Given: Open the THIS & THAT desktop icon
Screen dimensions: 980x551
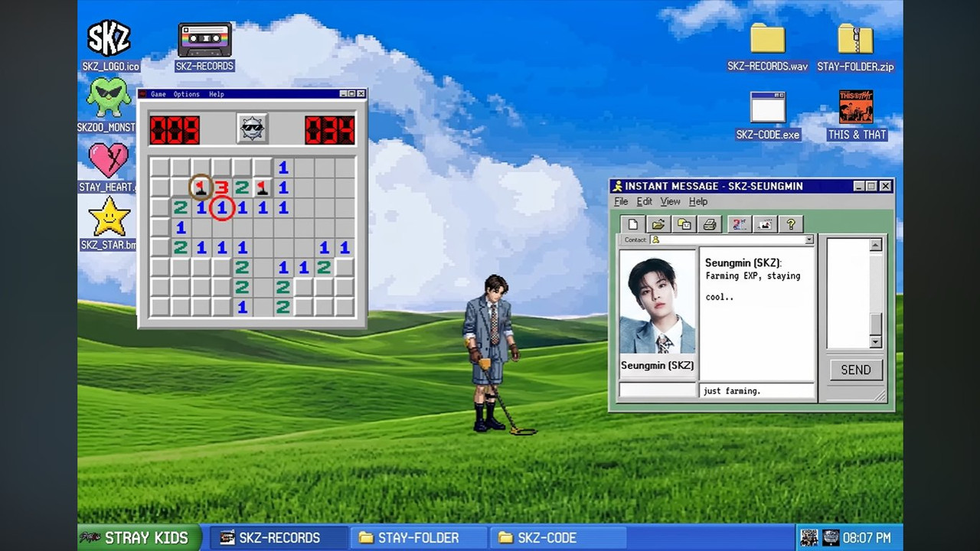Looking at the screenshot, I should click(856, 107).
